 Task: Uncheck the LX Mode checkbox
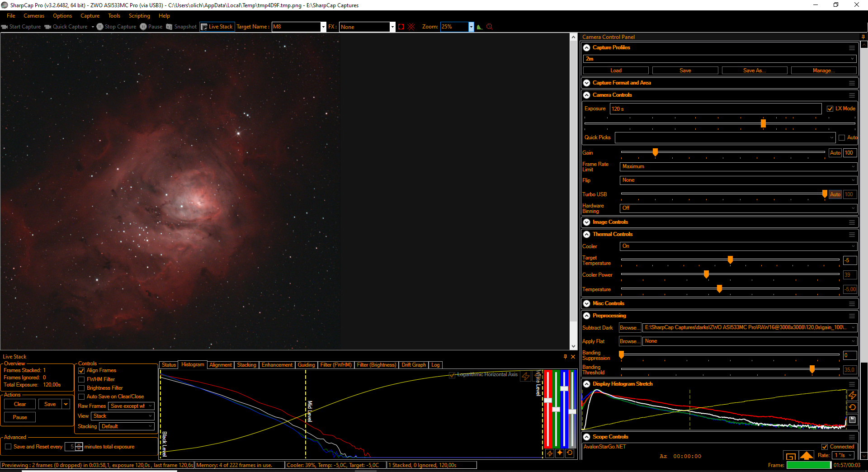[x=830, y=109]
